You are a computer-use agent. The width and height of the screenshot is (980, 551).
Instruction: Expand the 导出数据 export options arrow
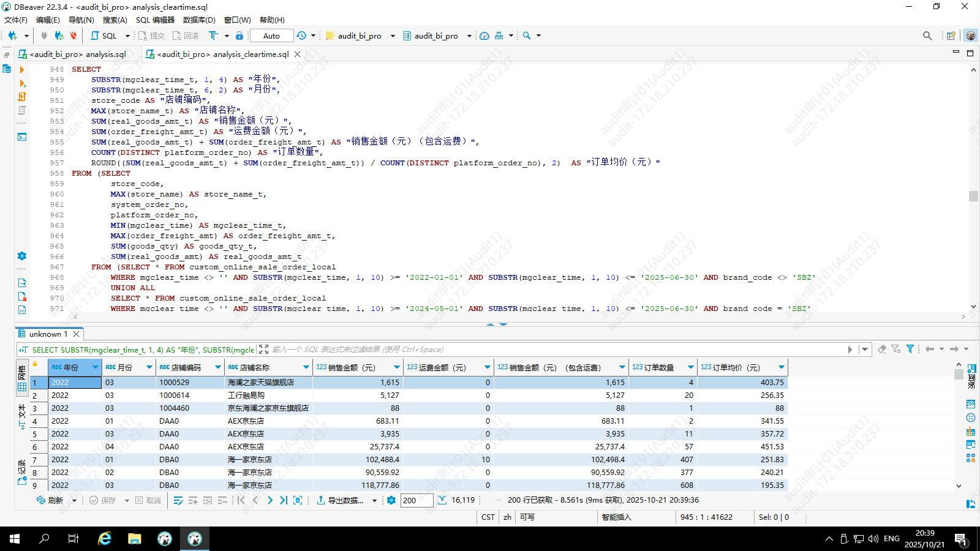tap(374, 501)
